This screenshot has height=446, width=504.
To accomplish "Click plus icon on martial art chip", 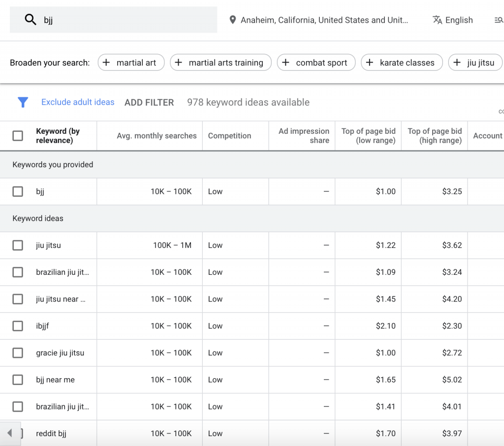I will pos(107,62).
